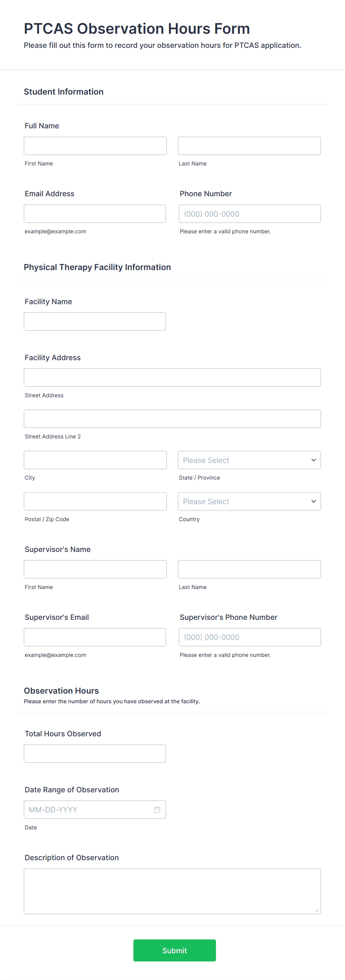Select the Total Hours Observed box

(x=95, y=753)
